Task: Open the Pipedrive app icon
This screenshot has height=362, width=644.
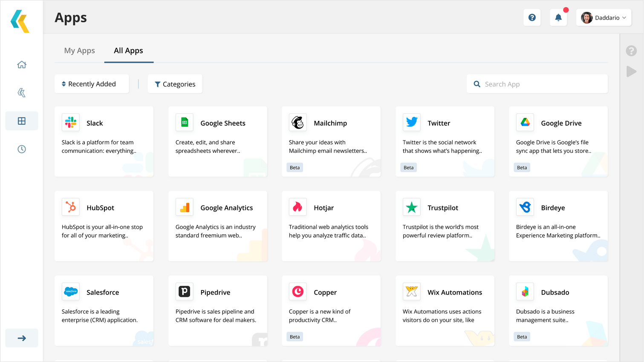Action: click(184, 291)
